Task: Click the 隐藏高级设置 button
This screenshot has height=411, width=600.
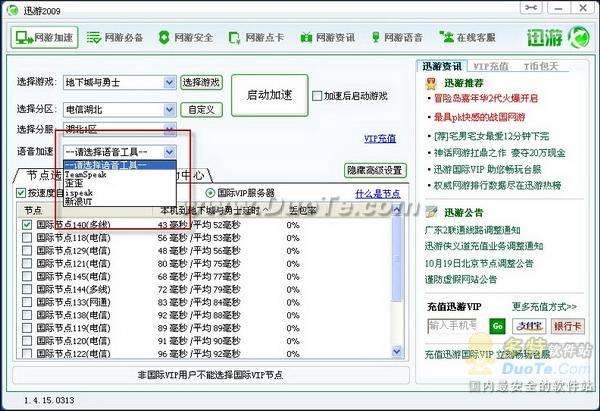Action: point(375,170)
